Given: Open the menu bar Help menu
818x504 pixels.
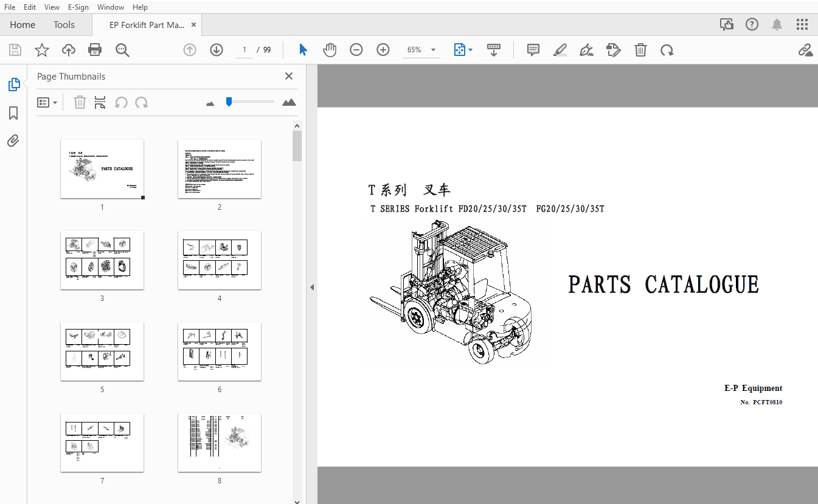Looking at the screenshot, I should point(140,7).
